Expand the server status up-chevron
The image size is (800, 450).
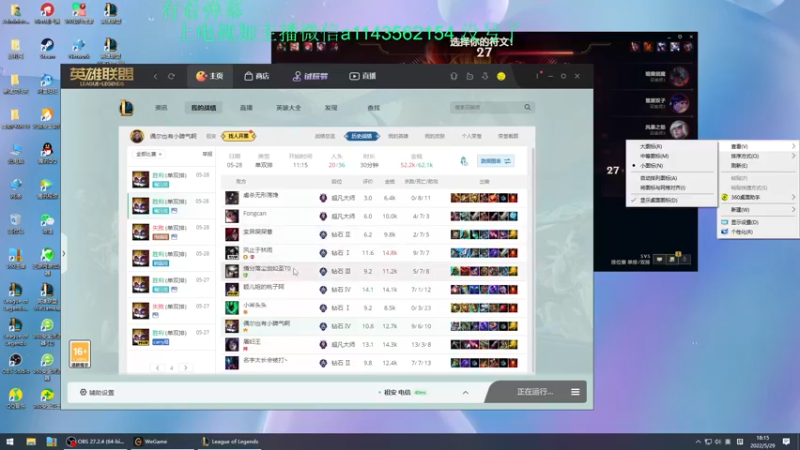tap(465, 392)
